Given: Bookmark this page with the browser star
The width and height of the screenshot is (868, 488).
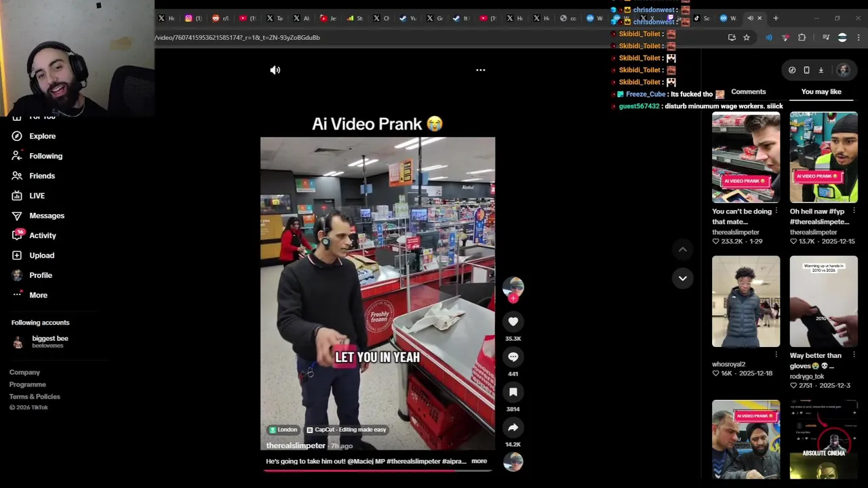Looking at the screenshot, I should click(747, 38).
